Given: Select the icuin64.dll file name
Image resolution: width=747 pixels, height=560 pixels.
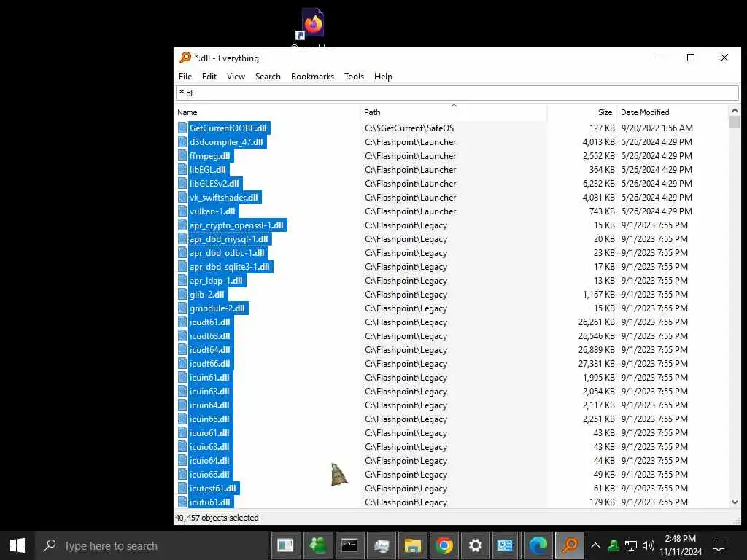Looking at the screenshot, I should [209, 405].
